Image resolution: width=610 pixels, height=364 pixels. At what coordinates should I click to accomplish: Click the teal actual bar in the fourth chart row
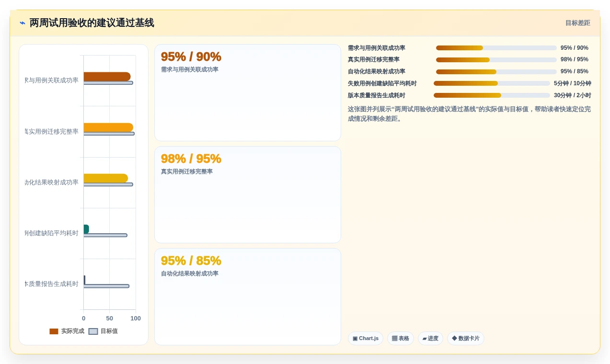pyautogui.click(x=86, y=229)
